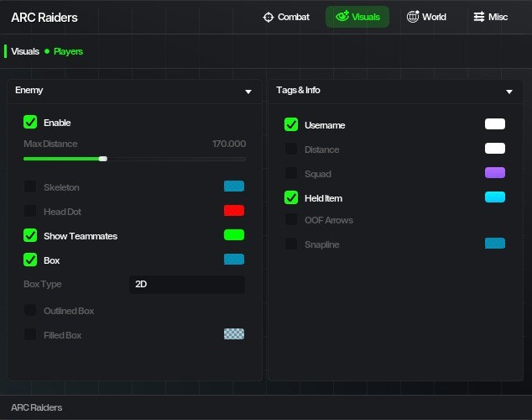Screen dimensions: 532x420
Task: Turn on the Skeleton checkbox
Action: click(x=30, y=186)
